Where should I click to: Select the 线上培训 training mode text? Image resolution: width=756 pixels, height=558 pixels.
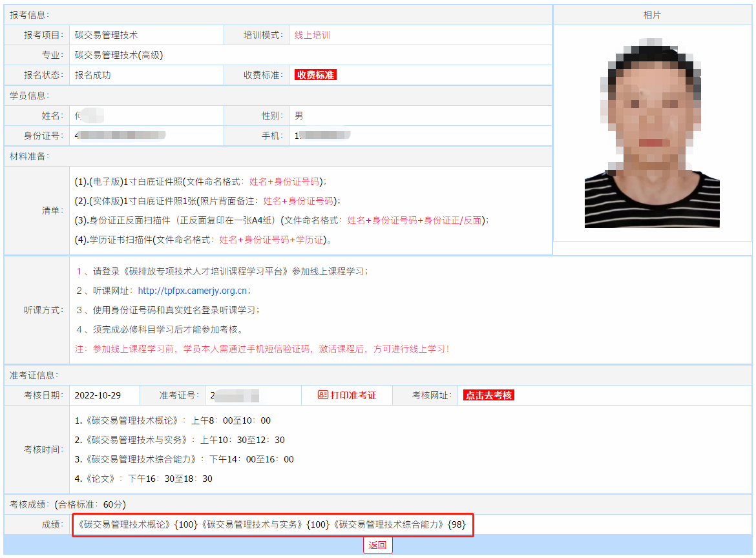(x=312, y=35)
